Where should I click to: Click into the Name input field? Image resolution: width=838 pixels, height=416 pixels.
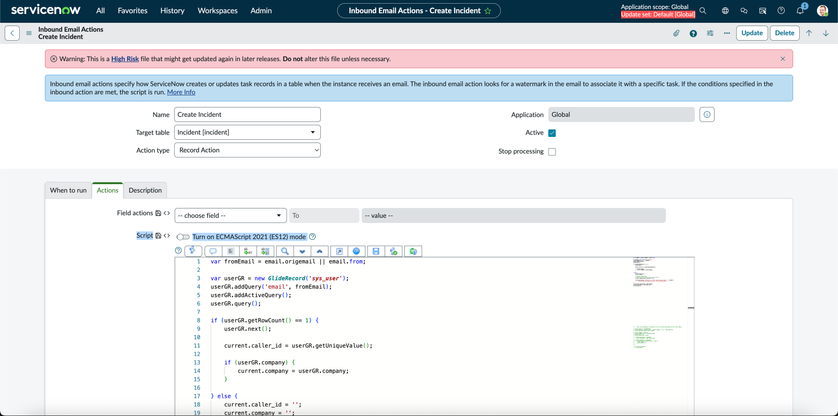click(247, 114)
